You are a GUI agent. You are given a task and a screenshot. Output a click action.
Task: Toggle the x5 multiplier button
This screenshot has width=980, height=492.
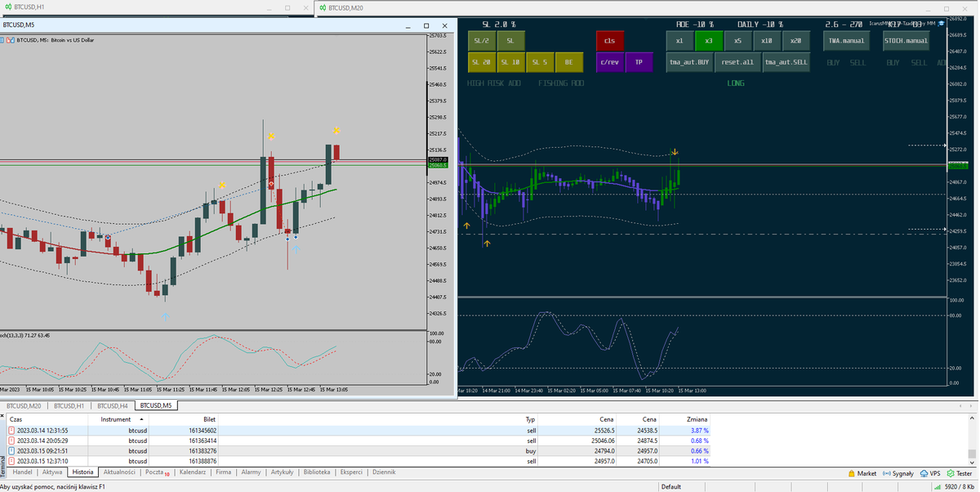click(737, 40)
